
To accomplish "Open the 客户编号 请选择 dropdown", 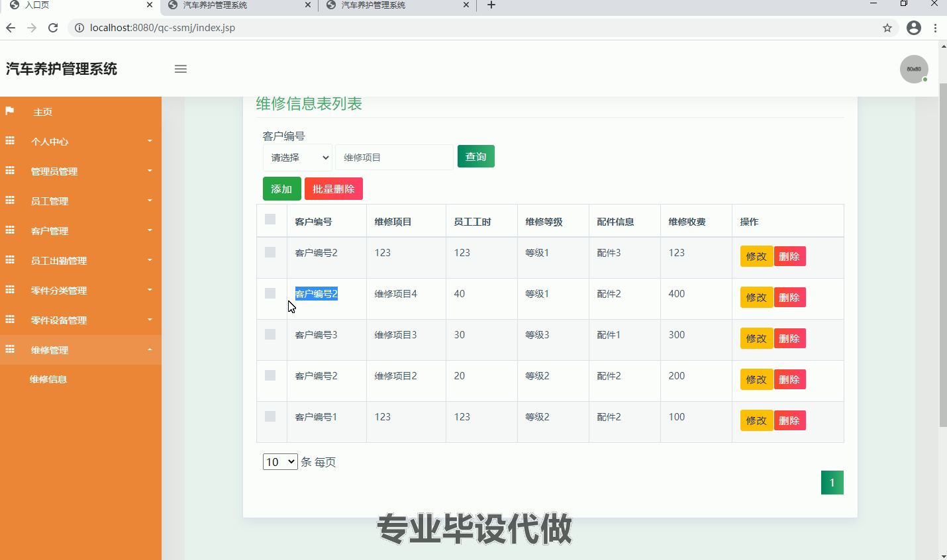I will pyautogui.click(x=297, y=158).
